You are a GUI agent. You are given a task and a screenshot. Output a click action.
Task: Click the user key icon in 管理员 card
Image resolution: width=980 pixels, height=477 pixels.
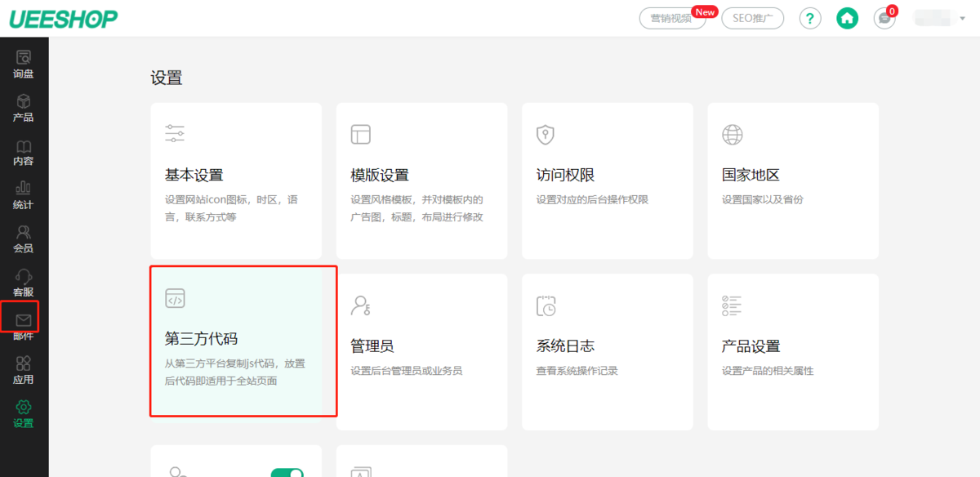click(360, 305)
